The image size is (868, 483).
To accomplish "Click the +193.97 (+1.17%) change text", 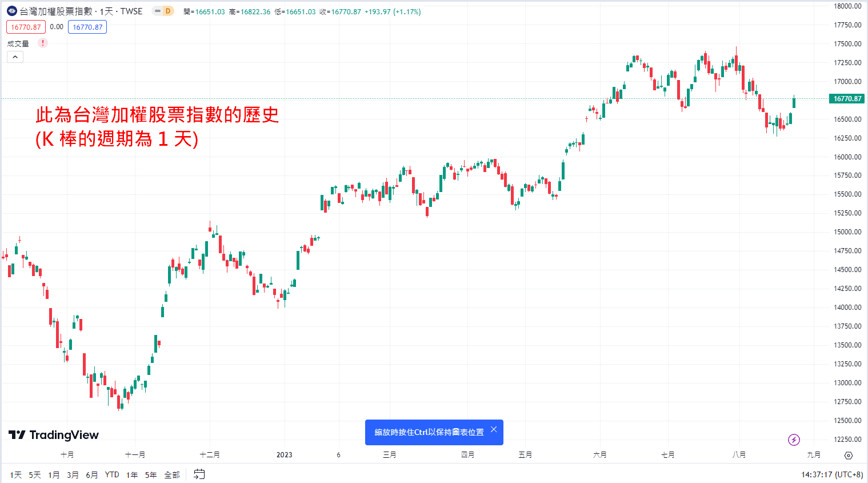I will tap(393, 11).
